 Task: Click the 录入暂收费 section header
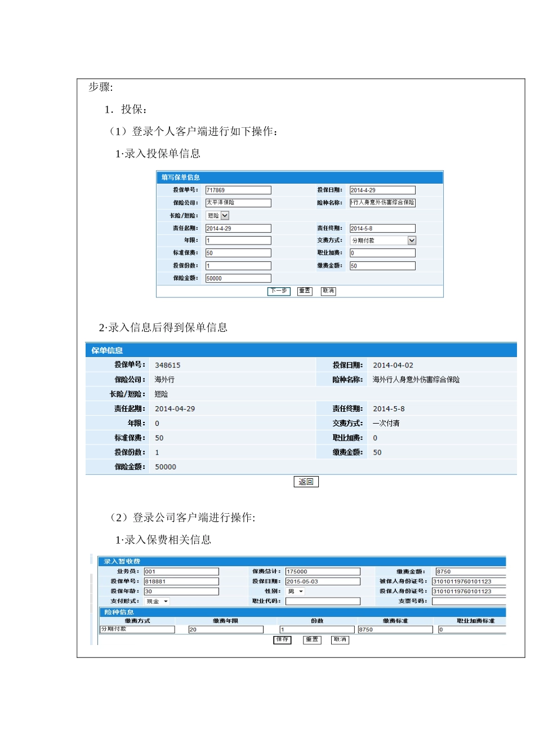[x=302, y=561]
